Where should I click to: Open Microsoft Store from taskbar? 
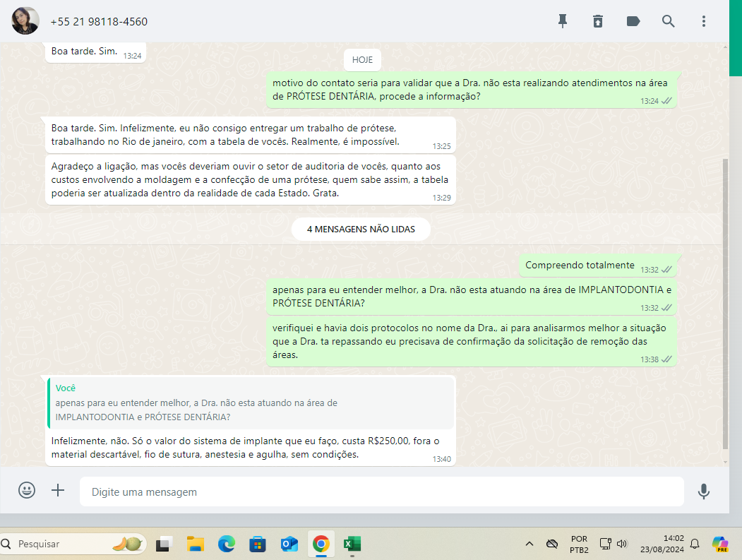coord(258,544)
